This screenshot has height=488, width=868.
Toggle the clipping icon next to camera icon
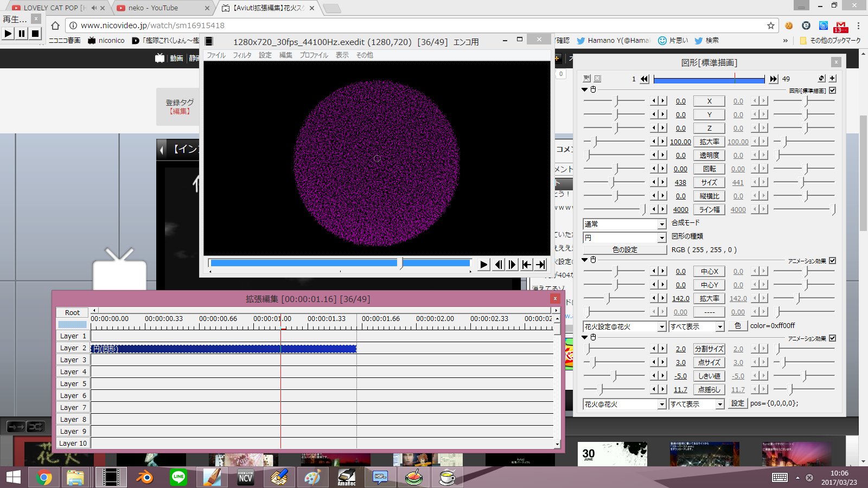(x=597, y=79)
